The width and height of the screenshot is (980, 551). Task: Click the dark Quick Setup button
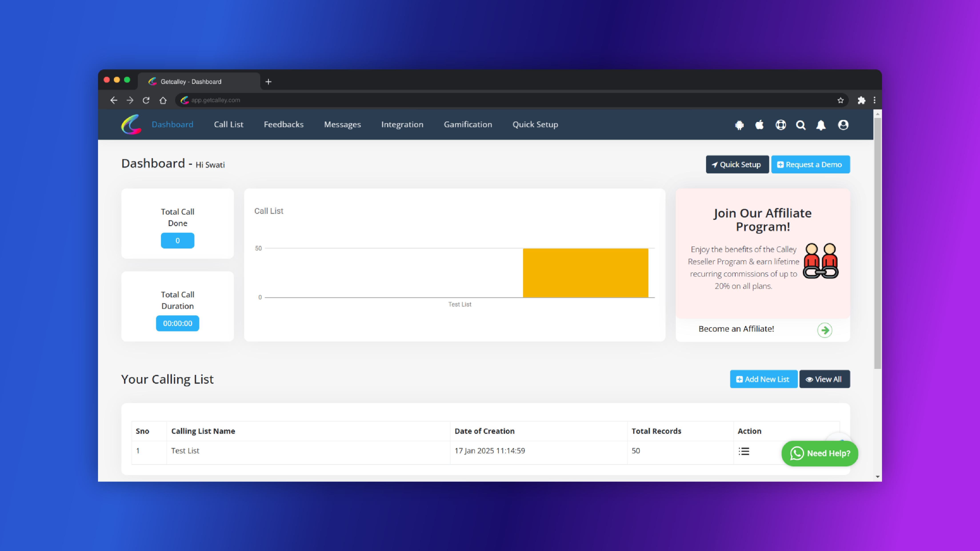[x=737, y=164]
